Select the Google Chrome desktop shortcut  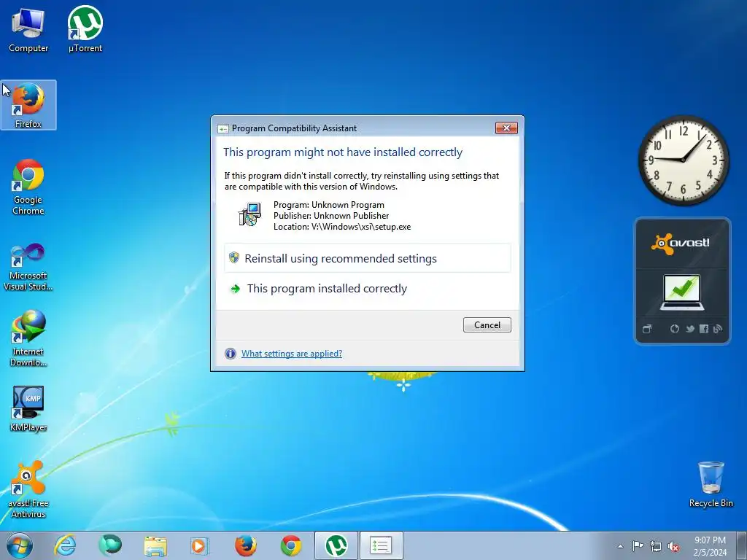tap(28, 187)
